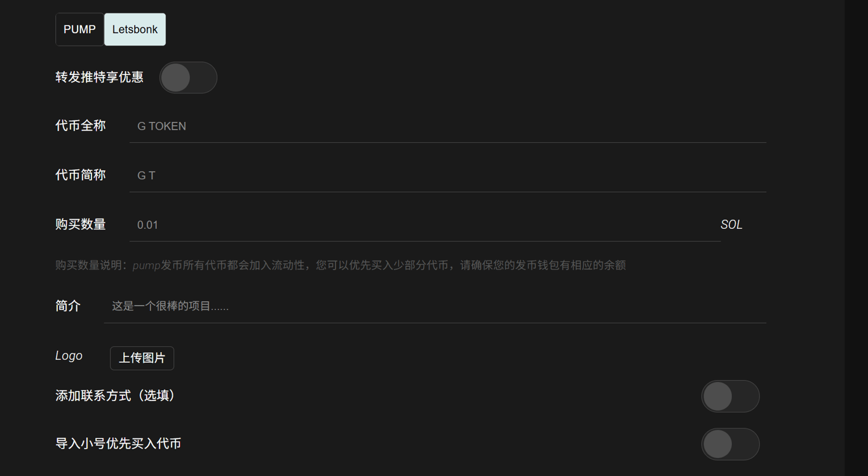Click the Logo label text
This screenshot has width=868, height=476.
click(x=69, y=356)
